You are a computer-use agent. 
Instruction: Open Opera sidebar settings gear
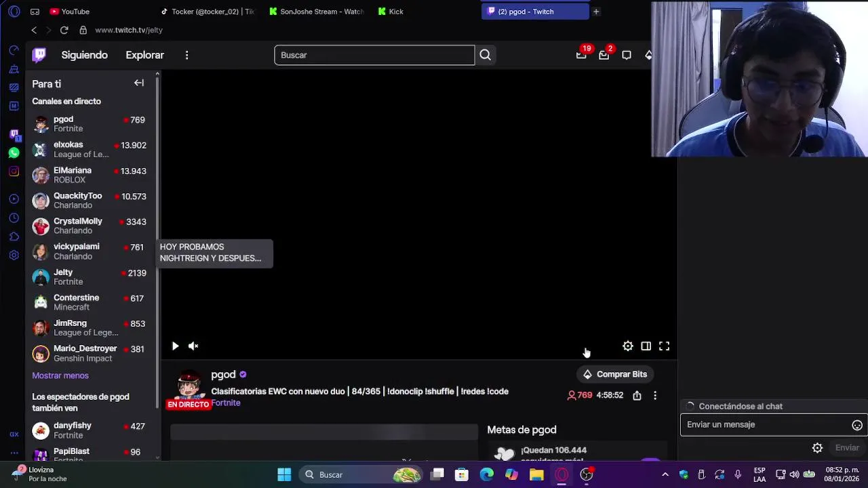14,256
